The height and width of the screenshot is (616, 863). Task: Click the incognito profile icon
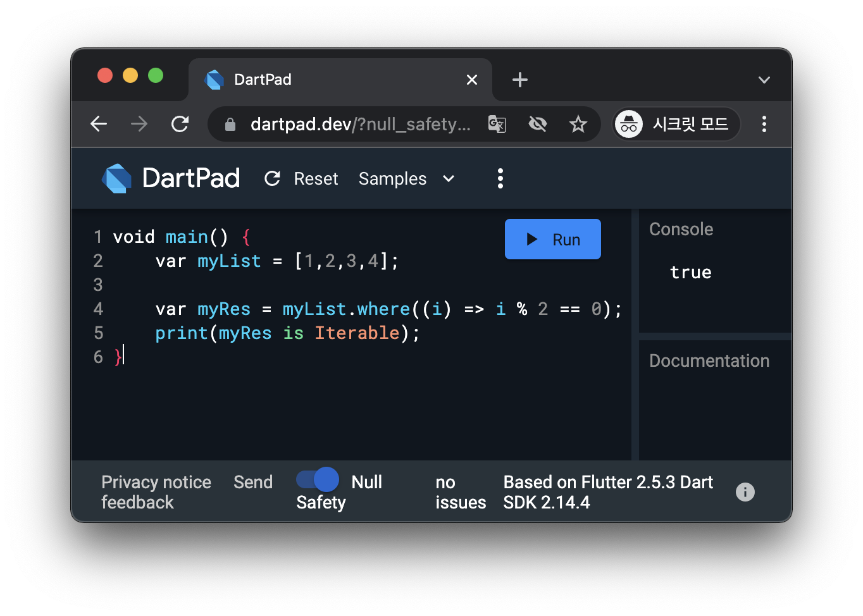tap(629, 124)
